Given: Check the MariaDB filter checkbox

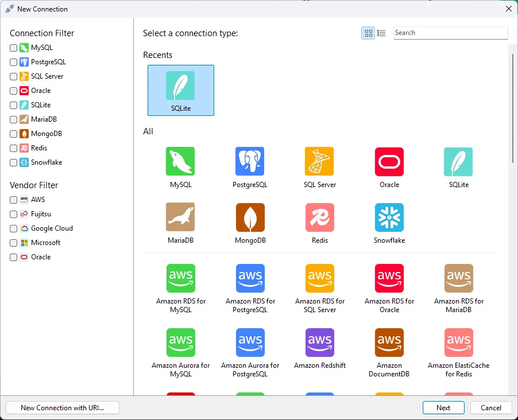Looking at the screenshot, I should coord(14,119).
